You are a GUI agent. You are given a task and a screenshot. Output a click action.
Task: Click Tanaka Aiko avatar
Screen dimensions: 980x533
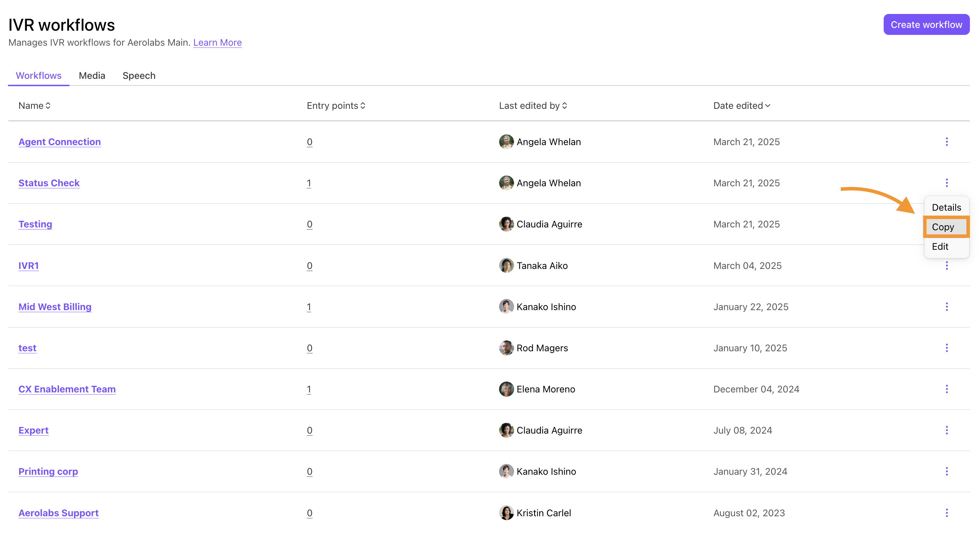(506, 265)
